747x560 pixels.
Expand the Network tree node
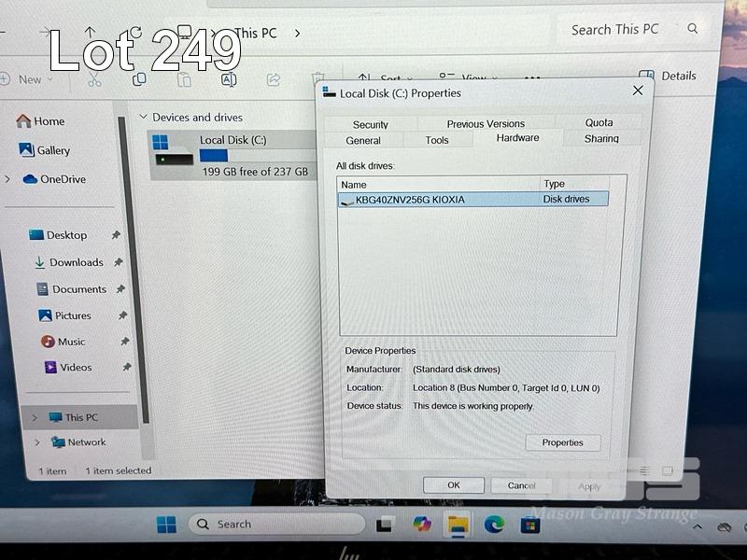point(36,442)
